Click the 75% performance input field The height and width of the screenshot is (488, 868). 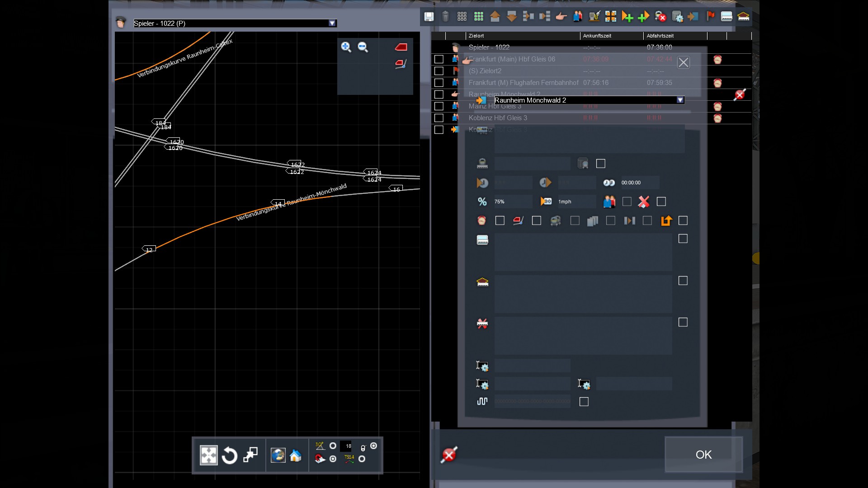pos(513,202)
